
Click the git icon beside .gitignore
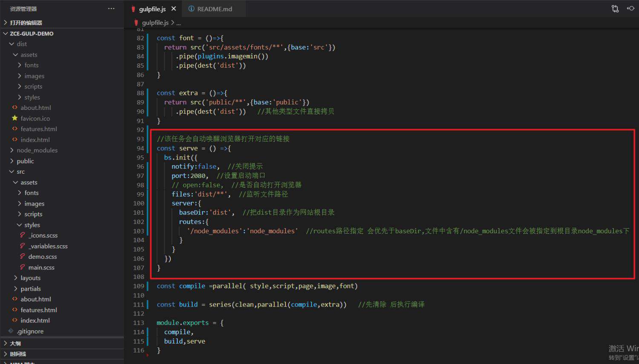[11, 331]
